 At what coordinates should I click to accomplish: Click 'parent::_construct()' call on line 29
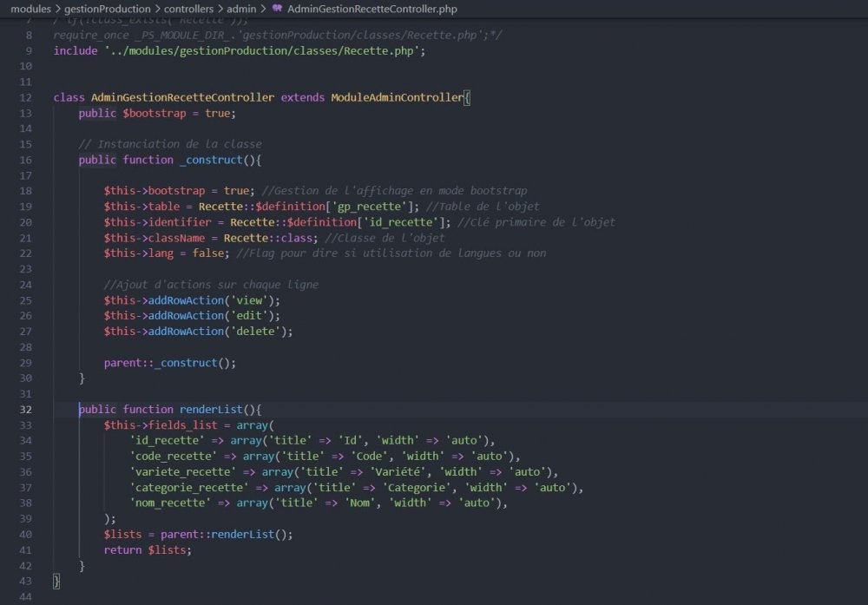point(169,363)
